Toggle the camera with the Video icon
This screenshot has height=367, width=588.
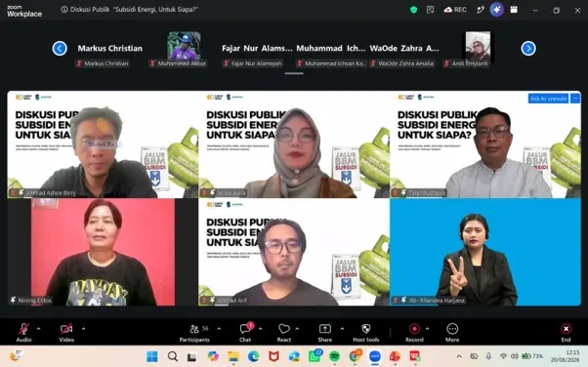[x=66, y=332]
